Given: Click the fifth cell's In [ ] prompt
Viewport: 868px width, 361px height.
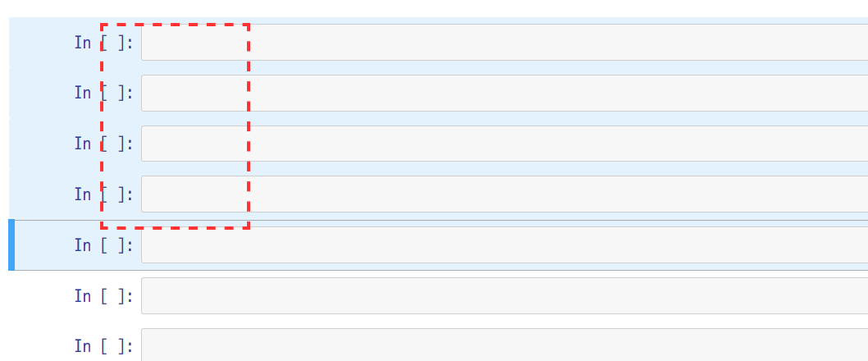Looking at the screenshot, I should click(x=103, y=245).
